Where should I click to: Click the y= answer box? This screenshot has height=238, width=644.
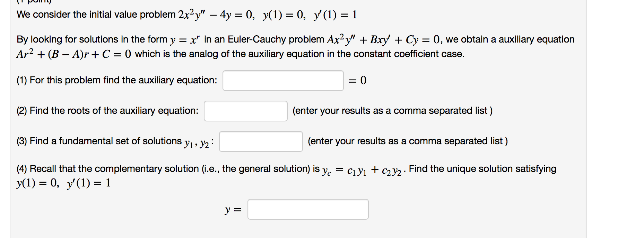pyautogui.click(x=307, y=209)
